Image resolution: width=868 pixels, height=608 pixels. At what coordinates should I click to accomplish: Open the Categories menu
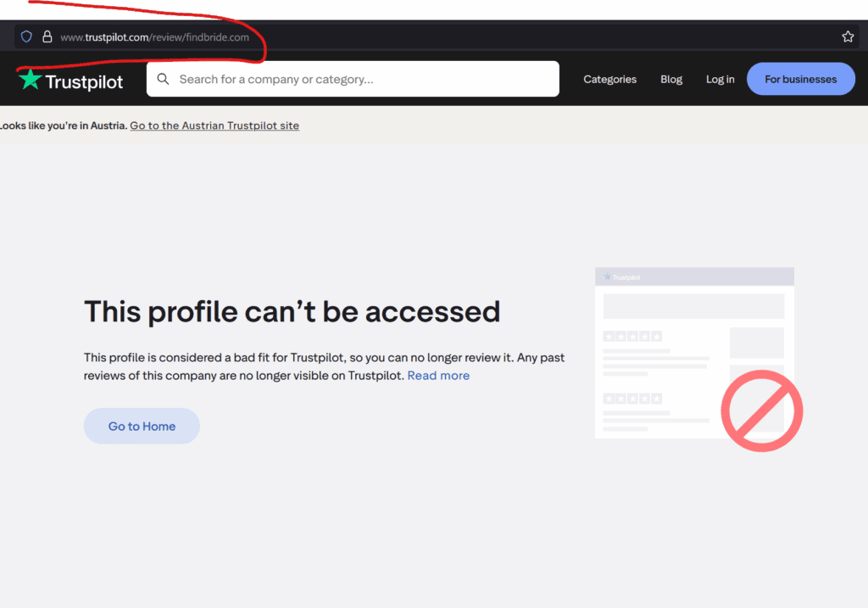pyautogui.click(x=609, y=79)
